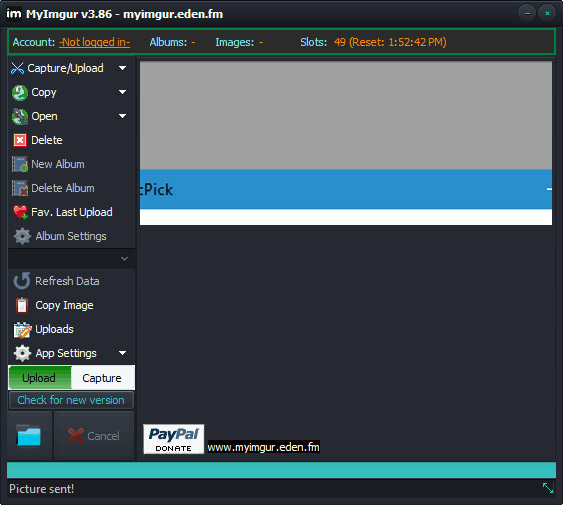Click the Copy Image clipboard icon
This screenshot has height=505, width=563.
click(22, 305)
